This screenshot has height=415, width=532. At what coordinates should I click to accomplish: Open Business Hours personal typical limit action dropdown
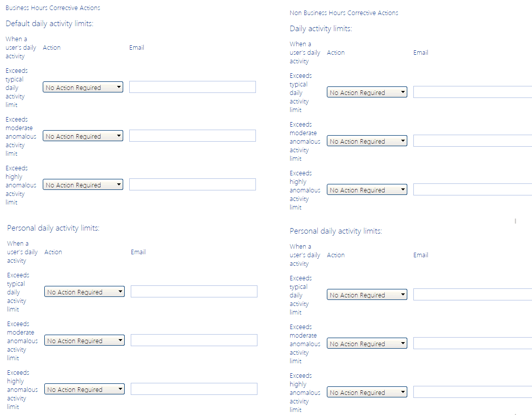point(84,292)
